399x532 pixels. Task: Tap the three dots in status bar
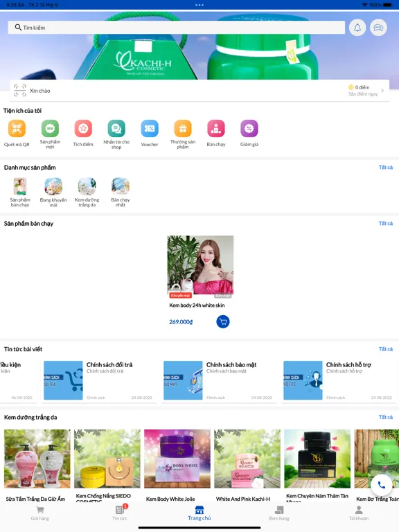point(199,5)
